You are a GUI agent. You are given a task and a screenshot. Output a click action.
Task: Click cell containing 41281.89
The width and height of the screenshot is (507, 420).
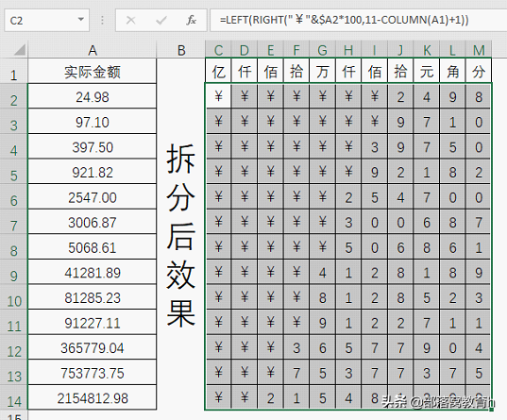[x=93, y=272]
